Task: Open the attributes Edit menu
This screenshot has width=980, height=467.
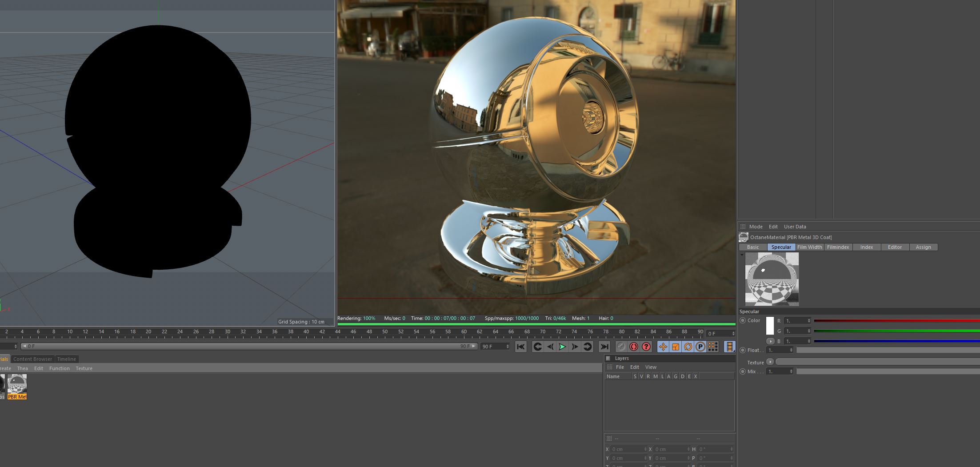Action: (773, 227)
